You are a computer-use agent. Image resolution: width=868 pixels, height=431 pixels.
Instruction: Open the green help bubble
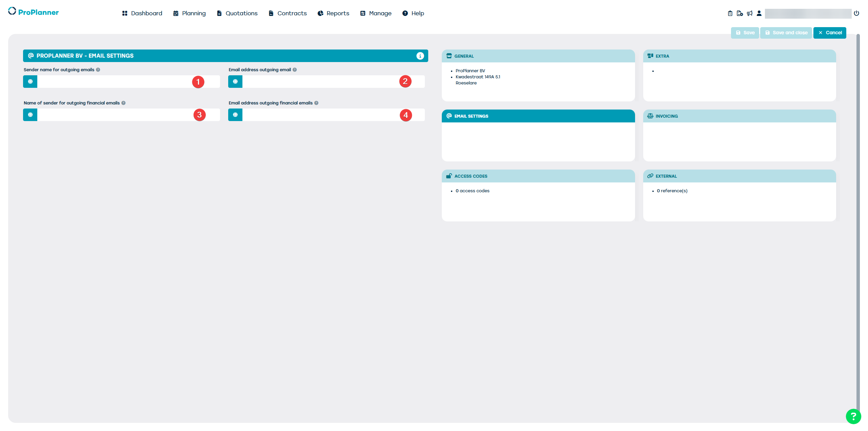[853, 416]
